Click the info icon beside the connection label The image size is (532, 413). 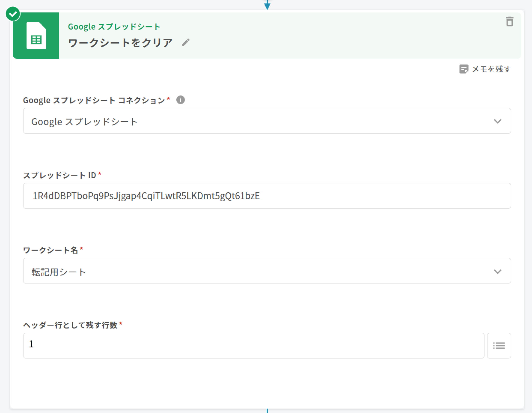click(181, 100)
